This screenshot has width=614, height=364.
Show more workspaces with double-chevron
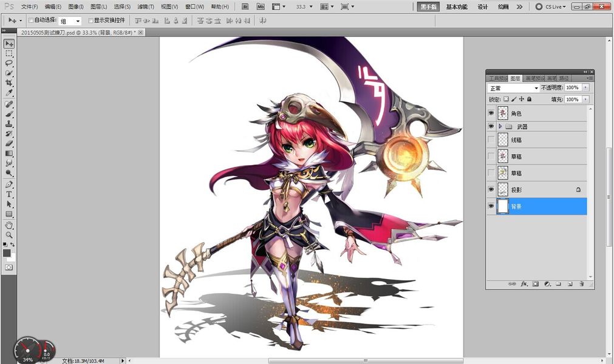[x=519, y=7]
